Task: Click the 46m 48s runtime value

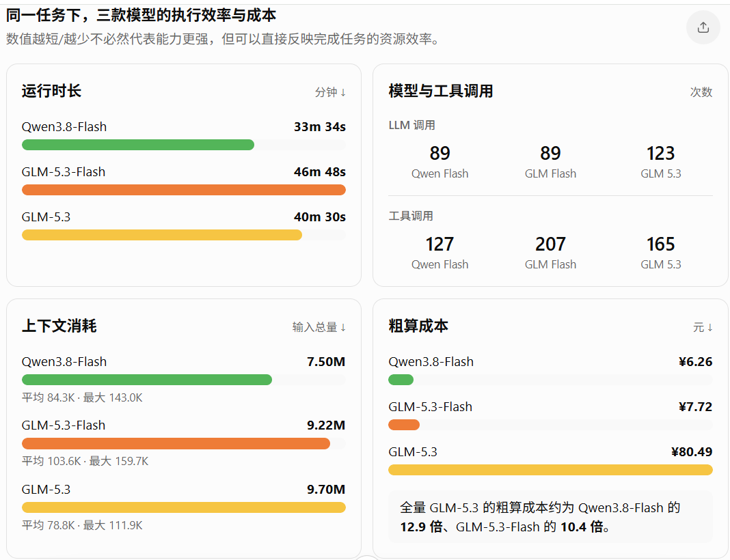Action: tap(319, 171)
